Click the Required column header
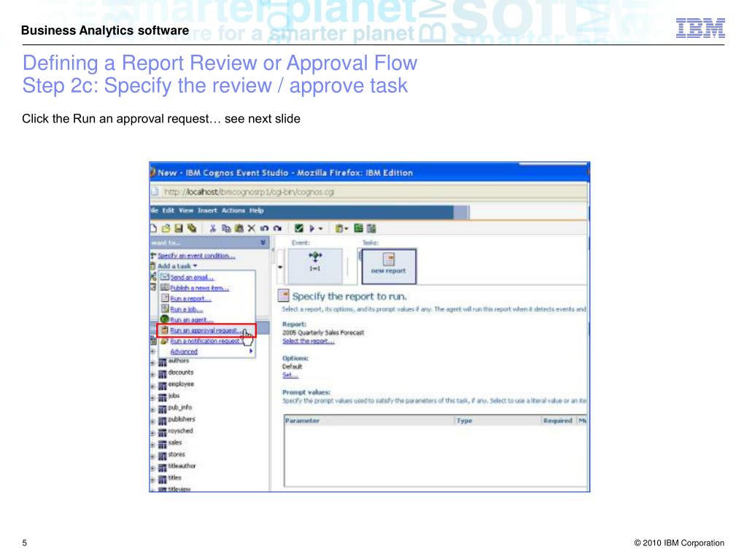This screenshot has width=747, height=560. (x=557, y=421)
